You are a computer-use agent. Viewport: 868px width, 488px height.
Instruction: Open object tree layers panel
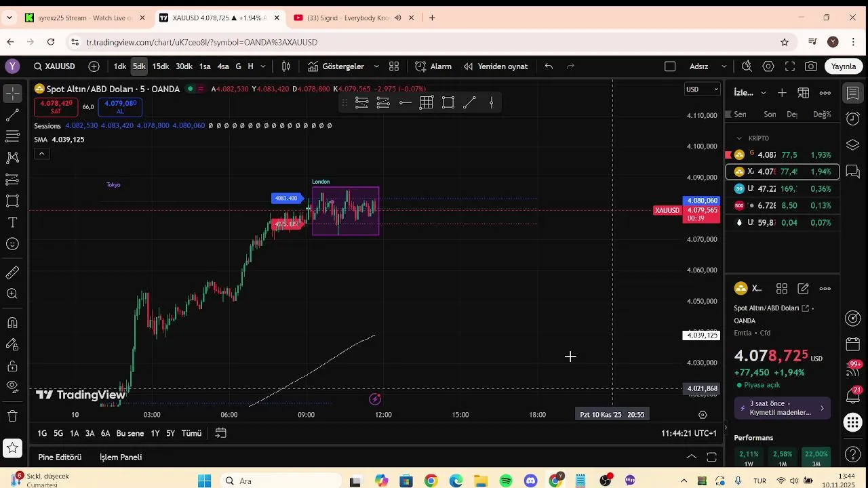[853, 145]
